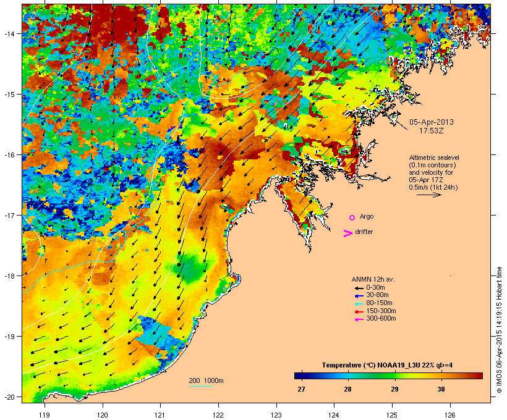Screen dimensions: 507x420
Task: Click the cyan 80-150m arrow in legend
Action: point(359,304)
